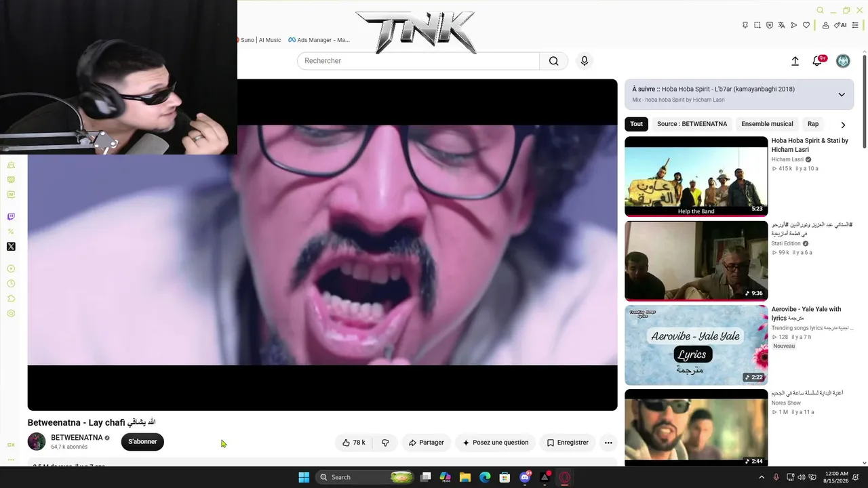Select the 'Source : BETWEENATNA' filter chip
868x488 pixels.
[692, 124]
